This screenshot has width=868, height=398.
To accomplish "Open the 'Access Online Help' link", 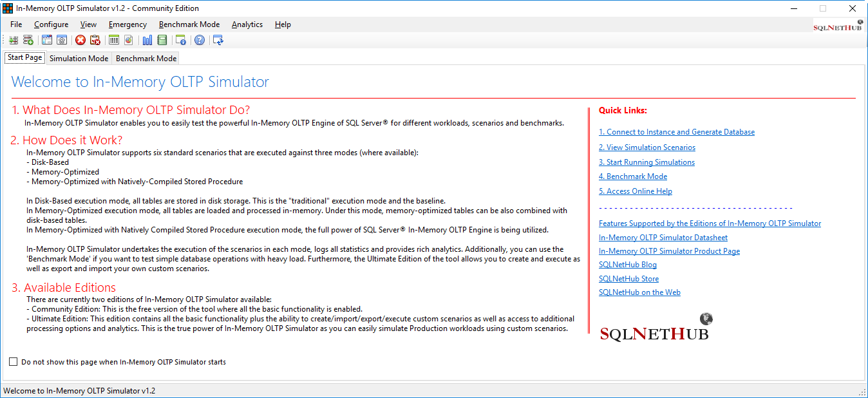I will [x=636, y=191].
